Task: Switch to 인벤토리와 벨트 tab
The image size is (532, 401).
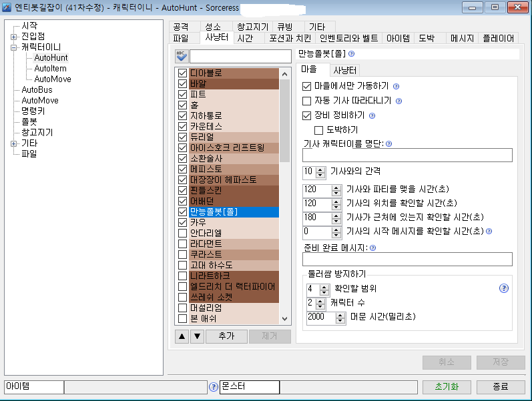Action: point(349,38)
